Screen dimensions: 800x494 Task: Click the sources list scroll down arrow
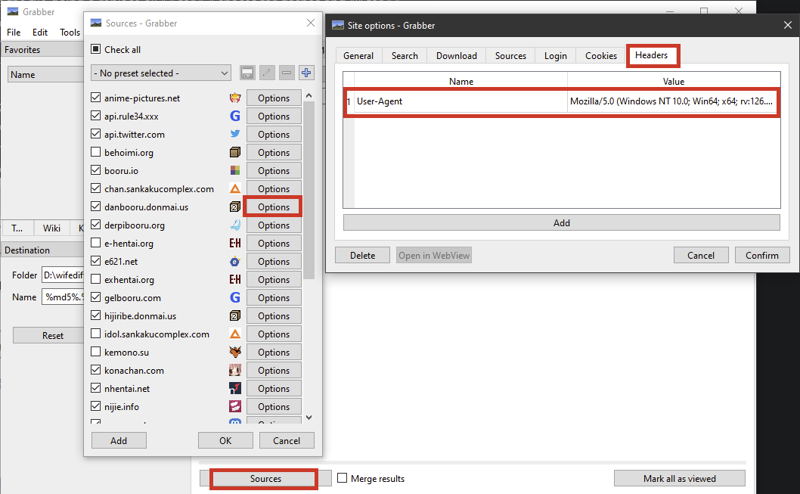click(x=309, y=417)
